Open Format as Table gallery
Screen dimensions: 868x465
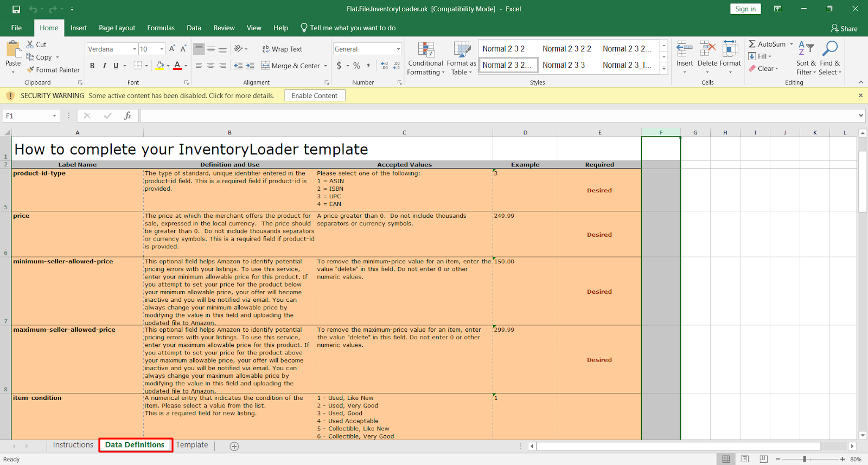(x=461, y=59)
